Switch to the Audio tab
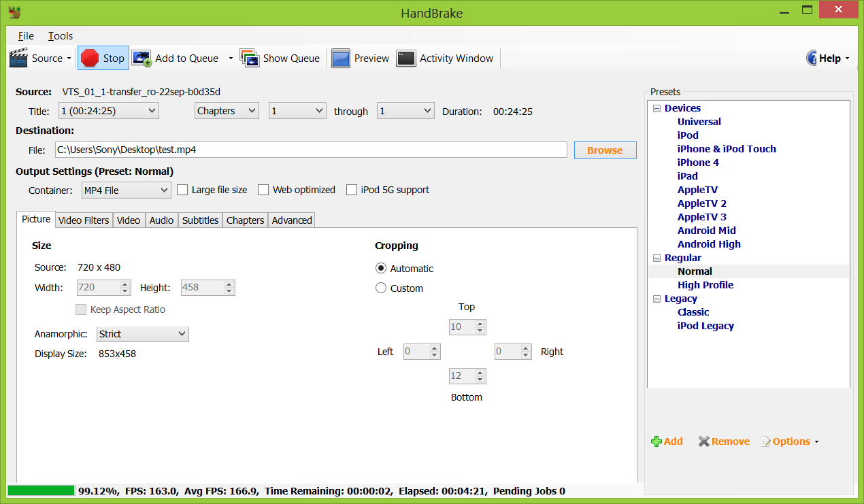This screenshot has width=864, height=504. point(161,220)
